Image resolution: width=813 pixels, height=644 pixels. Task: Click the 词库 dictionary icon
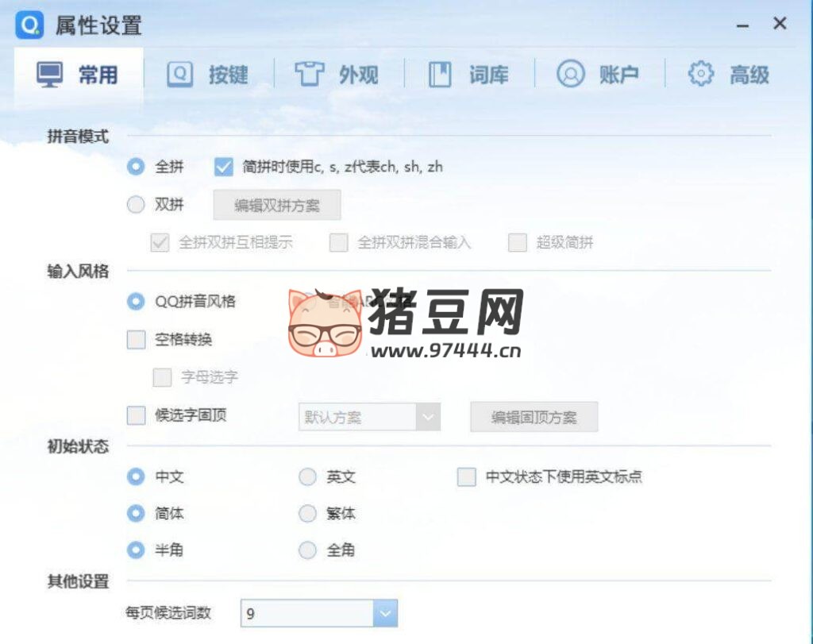tap(441, 73)
